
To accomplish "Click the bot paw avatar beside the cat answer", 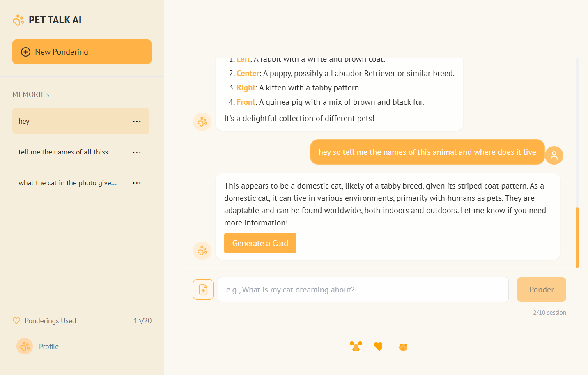I will pos(202,251).
